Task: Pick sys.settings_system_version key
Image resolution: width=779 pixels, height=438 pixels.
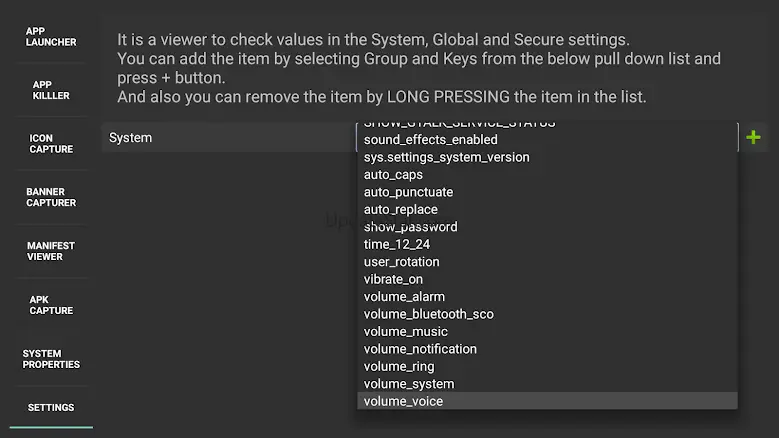Action: click(546, 157)
